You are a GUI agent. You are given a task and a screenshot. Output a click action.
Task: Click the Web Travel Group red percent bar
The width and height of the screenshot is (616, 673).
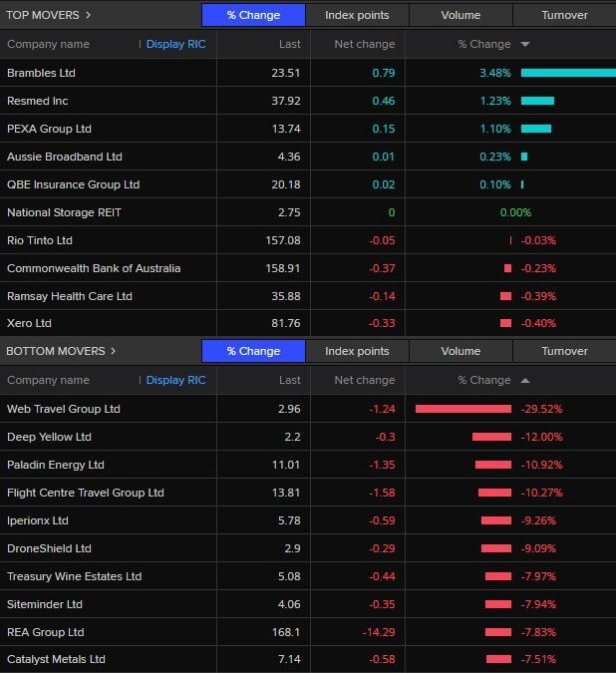point(462,409)
